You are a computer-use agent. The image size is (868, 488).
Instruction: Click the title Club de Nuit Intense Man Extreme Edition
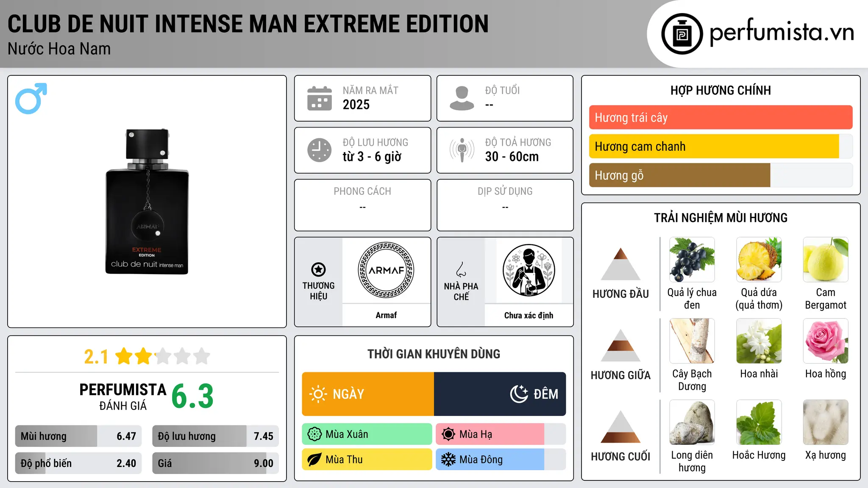tap(248, 24)
